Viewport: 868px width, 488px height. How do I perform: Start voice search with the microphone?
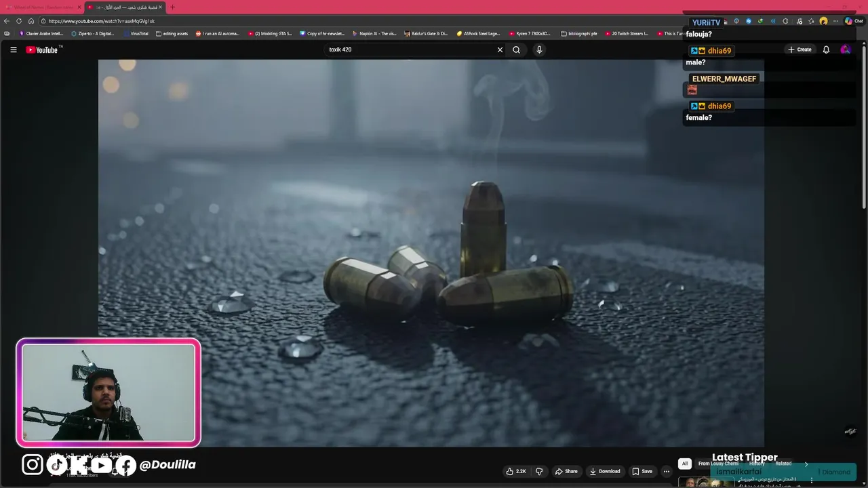[x=539, y=49]
